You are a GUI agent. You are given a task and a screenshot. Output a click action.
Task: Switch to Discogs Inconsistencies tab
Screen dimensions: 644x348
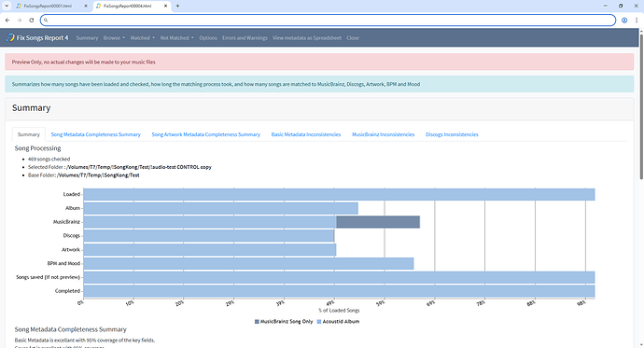coord(452,134)
